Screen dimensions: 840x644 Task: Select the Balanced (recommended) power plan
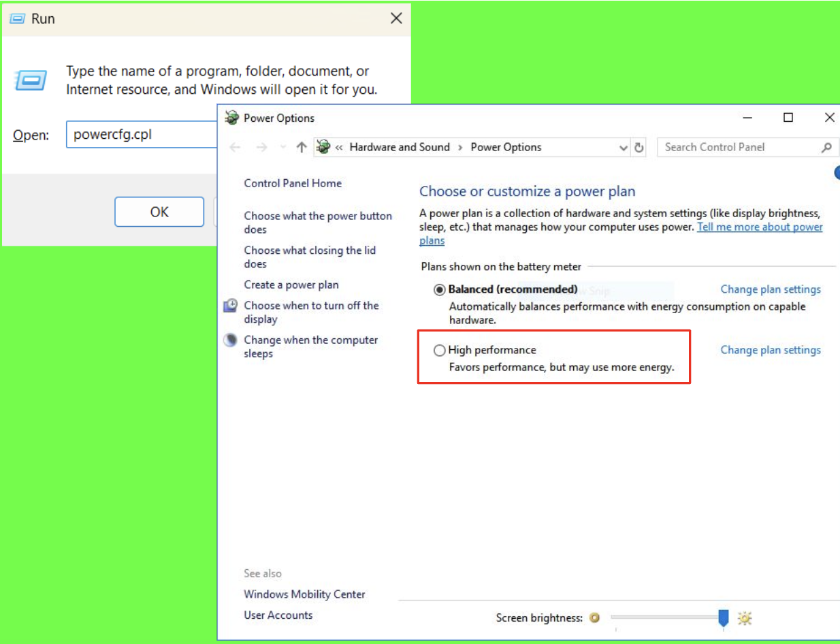[440, 289]
